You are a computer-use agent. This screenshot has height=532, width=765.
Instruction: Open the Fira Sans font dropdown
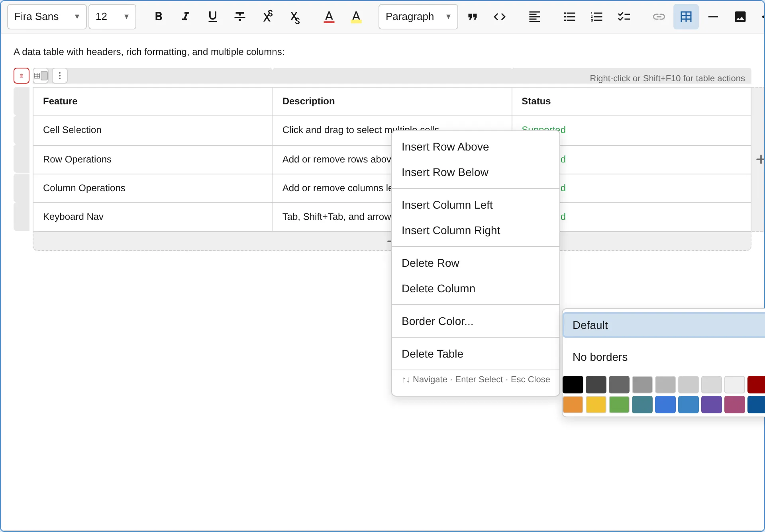(x=46, y=17)
